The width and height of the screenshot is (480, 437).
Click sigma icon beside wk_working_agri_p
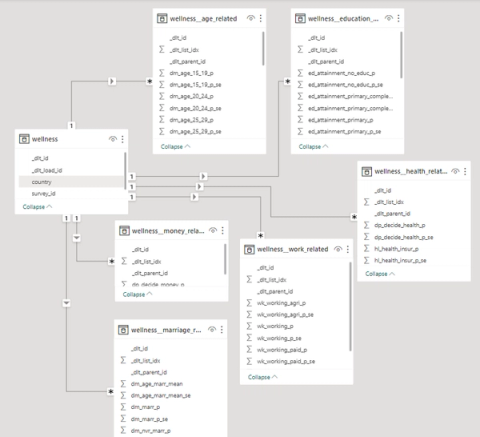tap(249, 303)
